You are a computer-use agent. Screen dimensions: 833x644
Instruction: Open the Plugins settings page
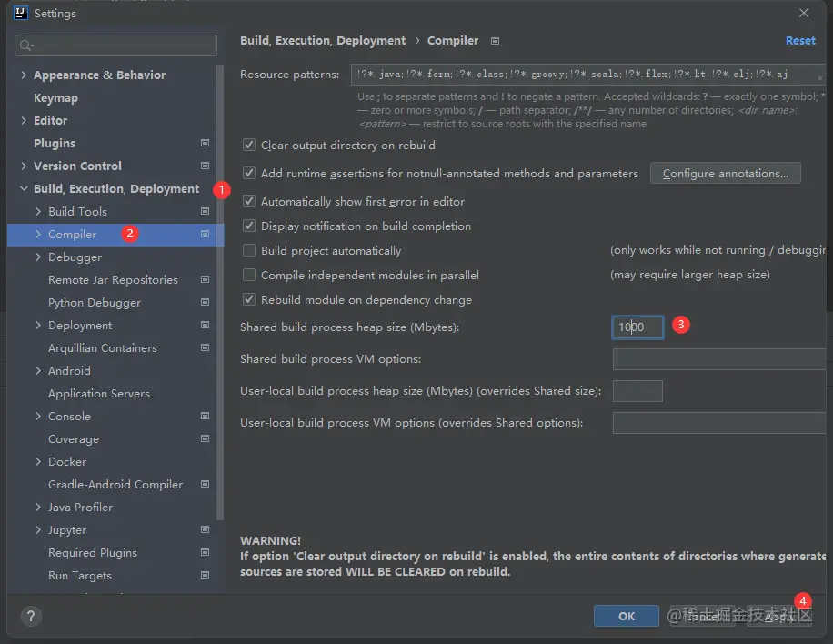[x=55, y=143]
